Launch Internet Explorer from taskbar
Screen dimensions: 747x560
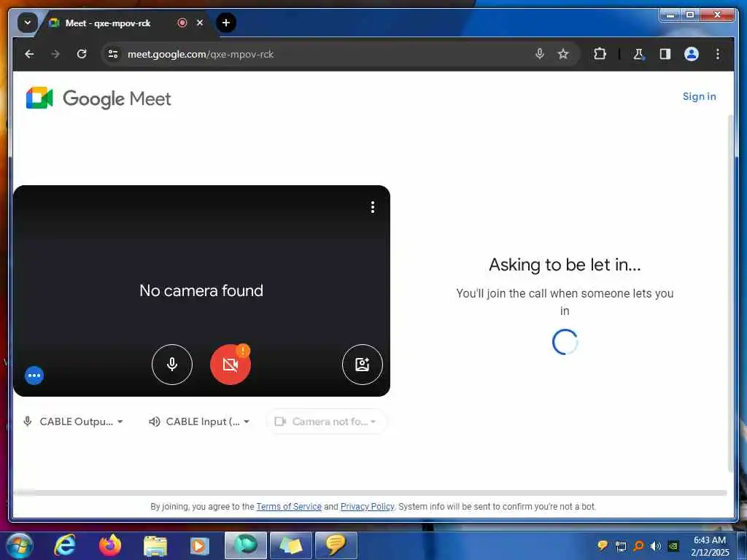pos(64,545)
